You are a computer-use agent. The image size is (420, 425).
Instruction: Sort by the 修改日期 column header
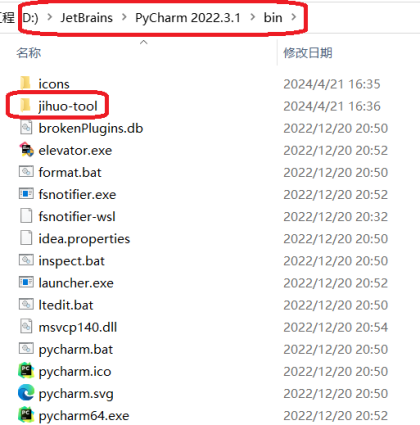click(308, 53)
